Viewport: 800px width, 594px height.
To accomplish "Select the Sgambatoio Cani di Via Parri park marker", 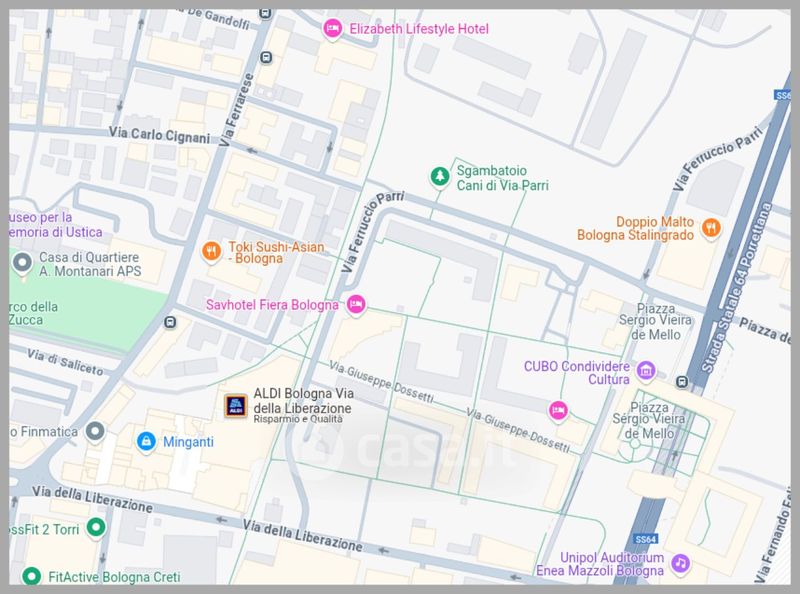I will 439,177.
